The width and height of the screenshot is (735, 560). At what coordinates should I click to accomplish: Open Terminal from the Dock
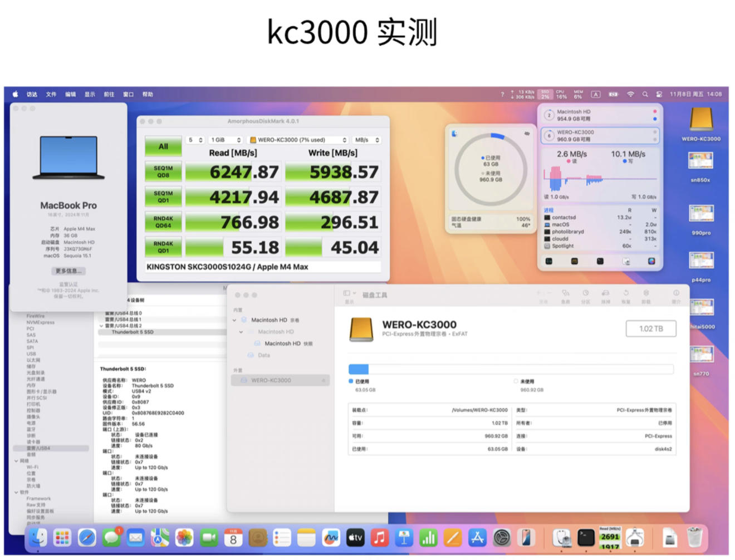click(x=586, y=538)
